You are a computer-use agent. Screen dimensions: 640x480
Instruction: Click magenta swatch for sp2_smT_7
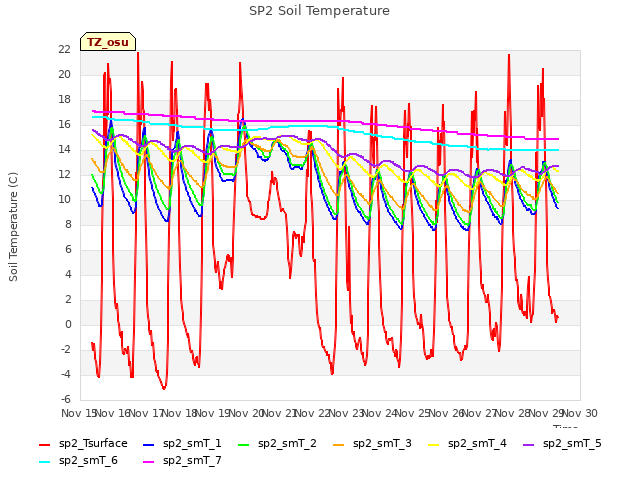point(149,462)
